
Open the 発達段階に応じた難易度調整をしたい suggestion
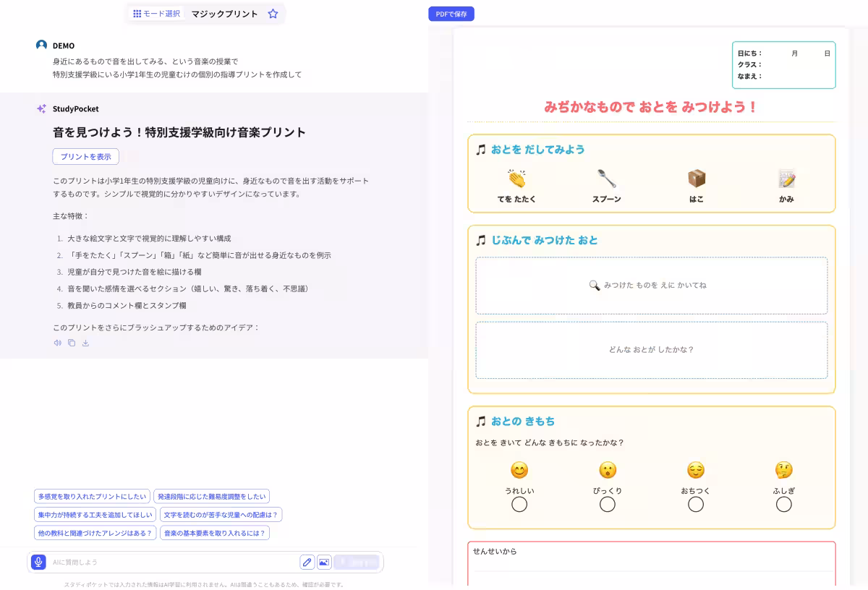(213, 496)
